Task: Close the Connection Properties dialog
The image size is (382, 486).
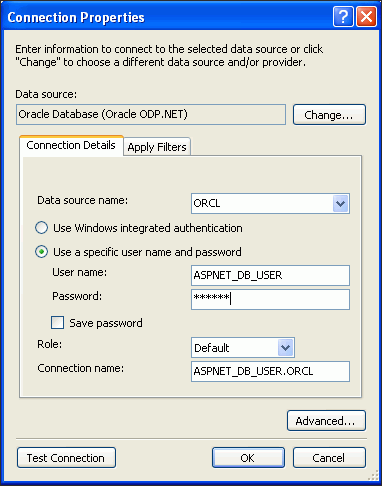Action: [367, 16]
